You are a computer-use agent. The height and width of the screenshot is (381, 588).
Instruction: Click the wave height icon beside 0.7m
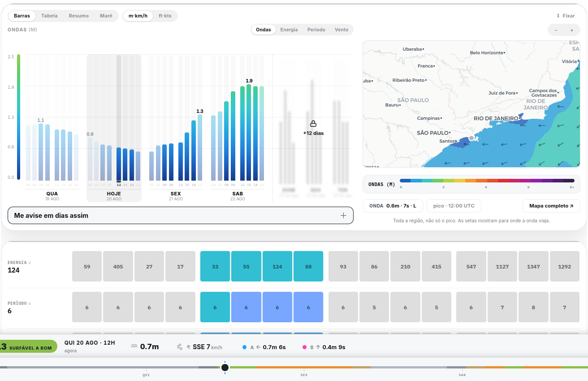click(134, 346)
